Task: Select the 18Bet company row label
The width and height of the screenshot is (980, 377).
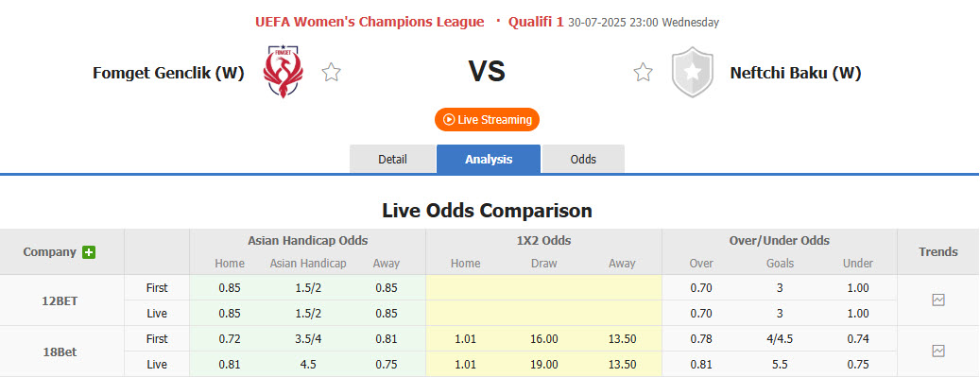Action: [x=61, y=352]
